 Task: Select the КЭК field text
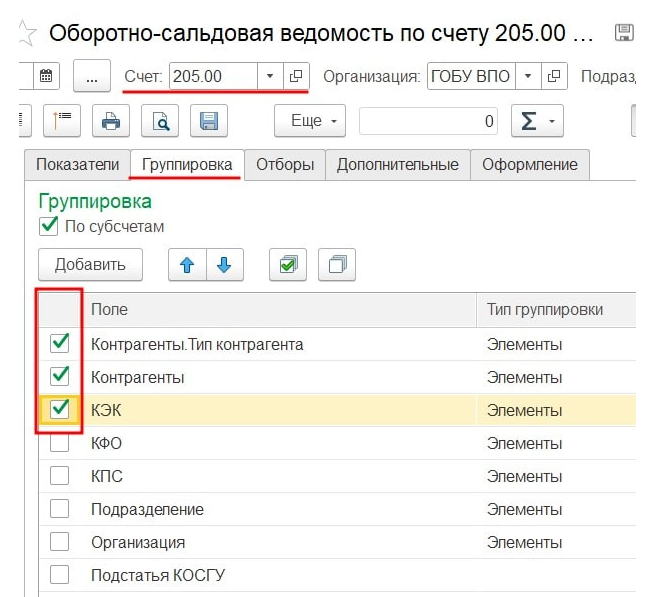[106, 411]
